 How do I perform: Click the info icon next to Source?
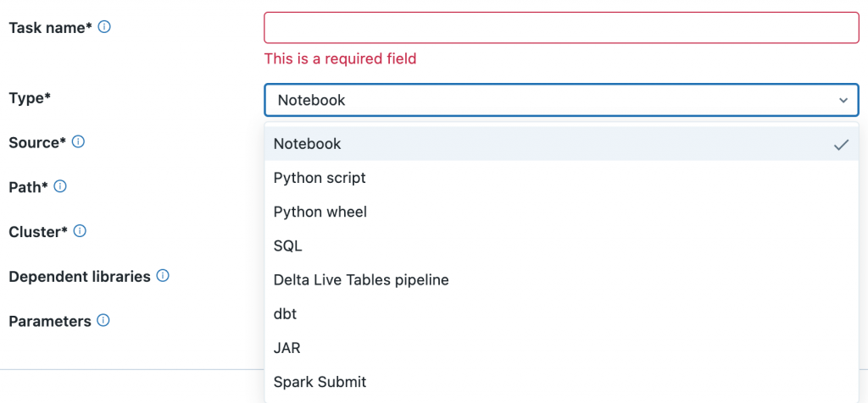(78, 142)
